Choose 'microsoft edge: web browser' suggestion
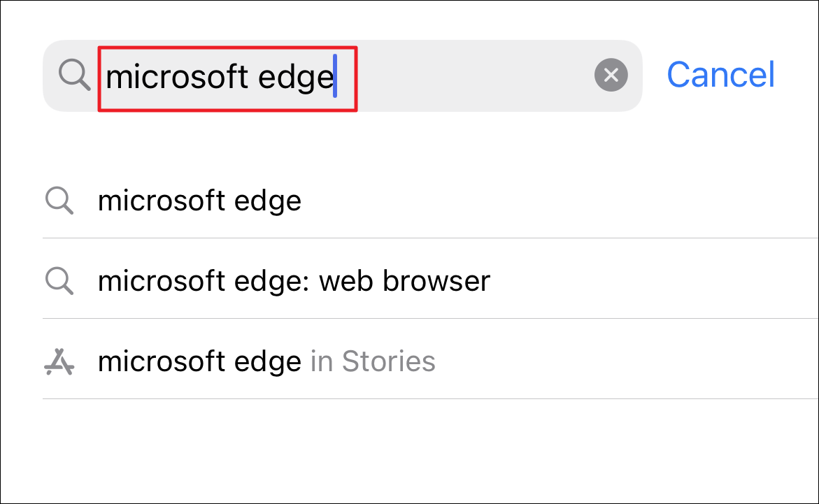This screenshot has height=504, width=819. [294, 281]
